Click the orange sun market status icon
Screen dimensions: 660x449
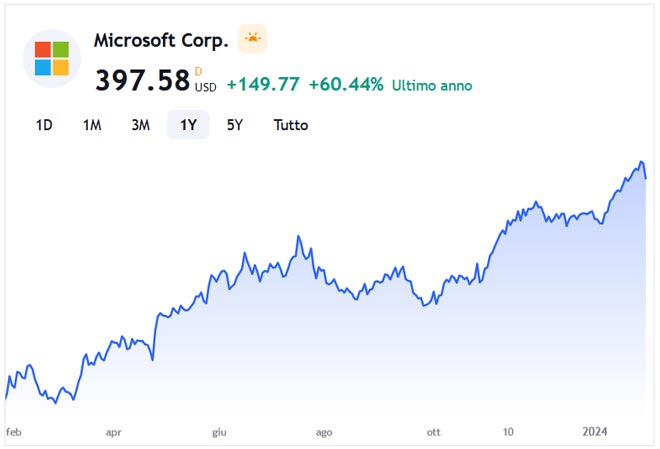(253, 40)
